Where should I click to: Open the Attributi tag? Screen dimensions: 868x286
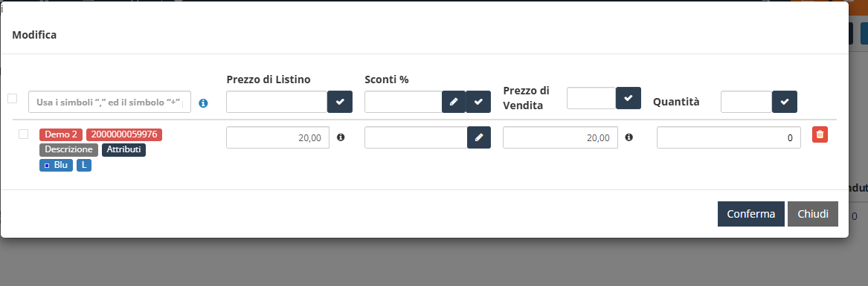[123, 150]
